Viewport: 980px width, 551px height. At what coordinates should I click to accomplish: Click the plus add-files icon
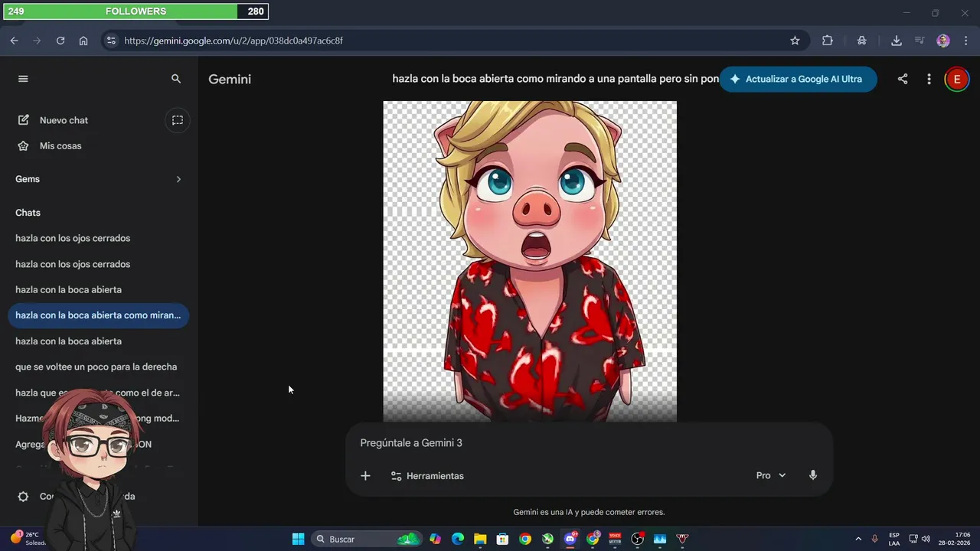point(365,476)
